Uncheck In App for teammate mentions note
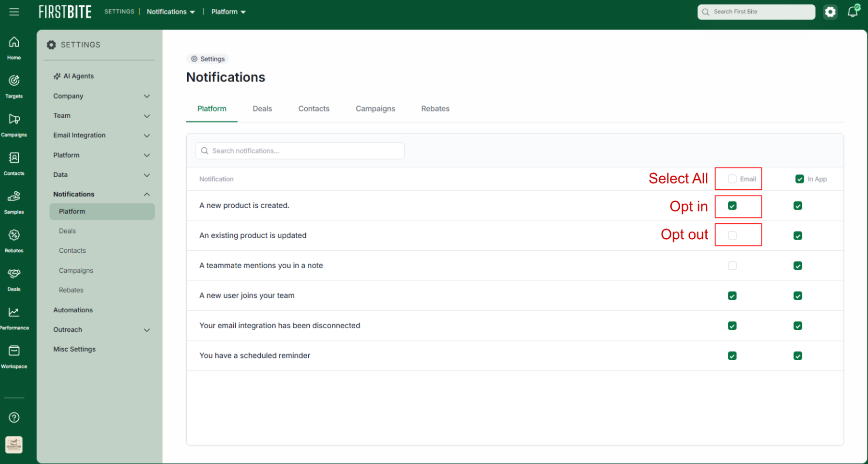This screenshot has height=464, width=868. [798, 266]
